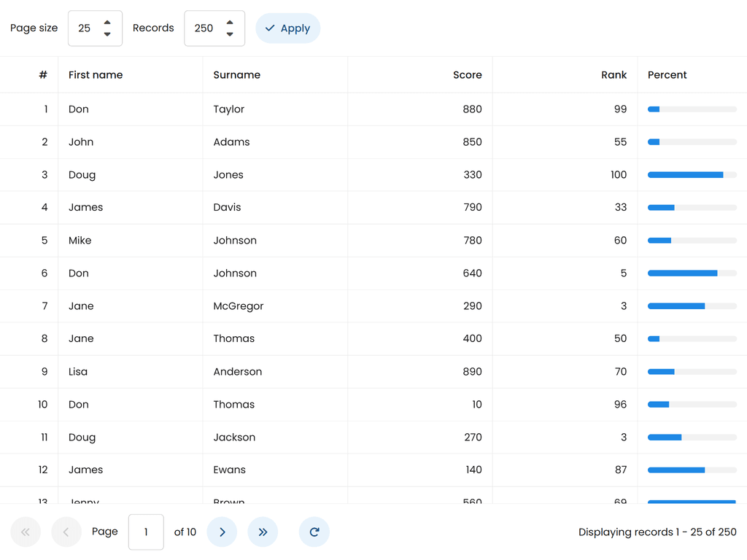The height and width of the screenshot is (560, 747).
Task: Click the First name column header
Action: (96, 75)
